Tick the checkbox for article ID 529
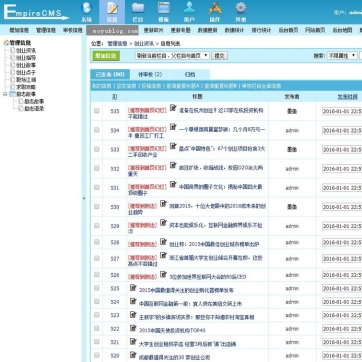The image size is (362, 362). click(x=97, y=226)
